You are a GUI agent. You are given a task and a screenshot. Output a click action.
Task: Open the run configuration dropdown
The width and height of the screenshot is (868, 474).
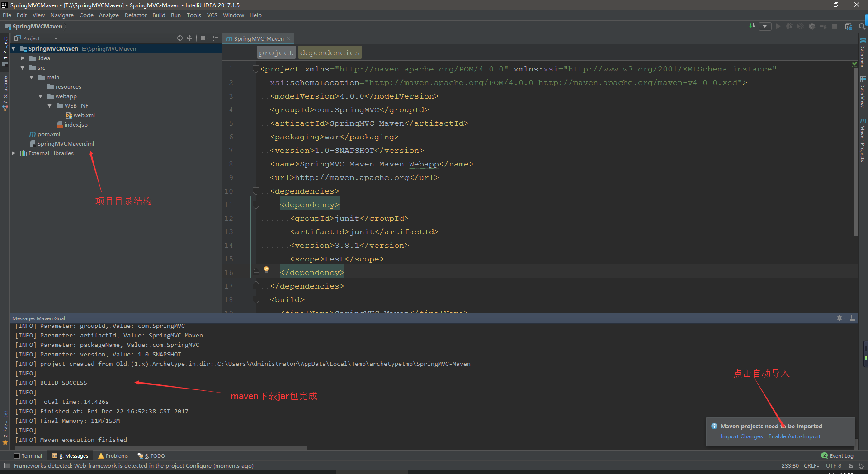[765, 26]
